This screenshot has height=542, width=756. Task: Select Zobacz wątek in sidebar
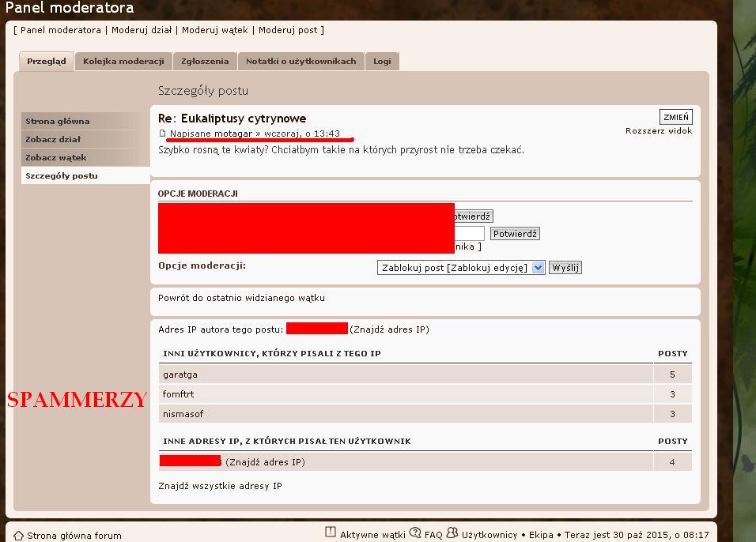pyautogui.click(x=56, y=157)
